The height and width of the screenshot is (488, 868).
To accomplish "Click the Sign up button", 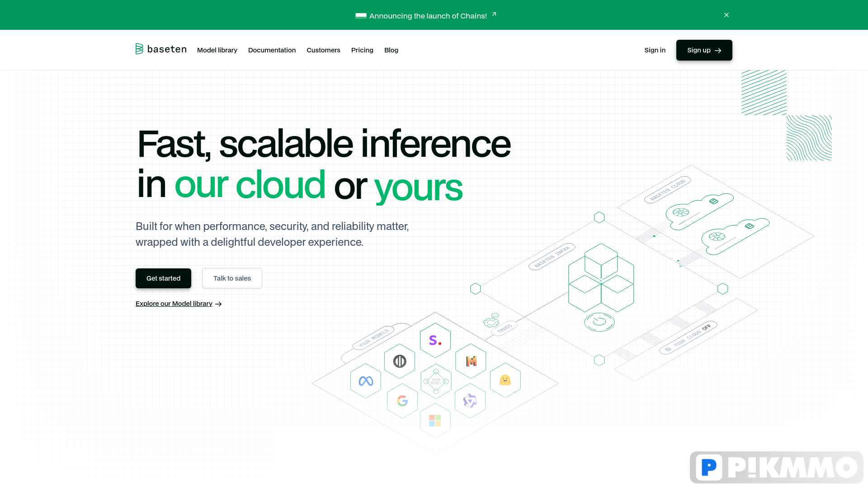I will click(704, 50).
